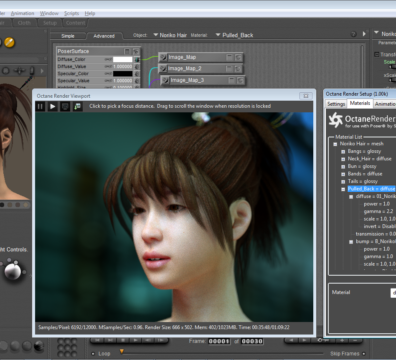The height and width of the screenshot is (360, 396).
Task: Select Pulled_Back = diffuse tree row
Action: tap(371, 189)
